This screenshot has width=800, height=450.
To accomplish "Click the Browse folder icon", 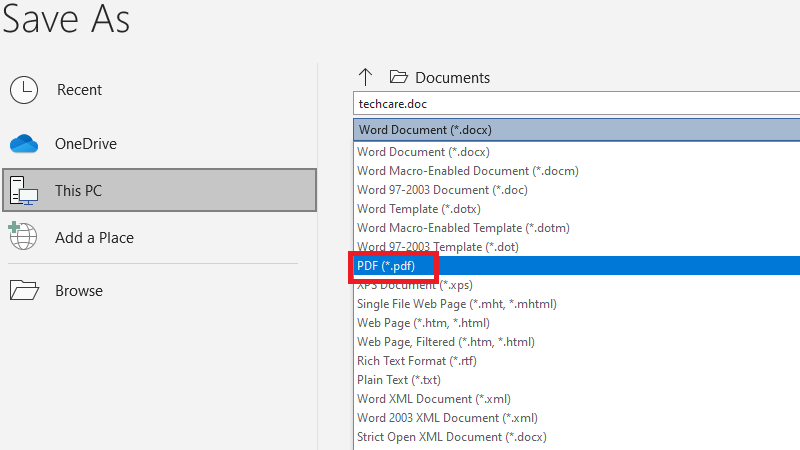I will click(x=24, y=291).
